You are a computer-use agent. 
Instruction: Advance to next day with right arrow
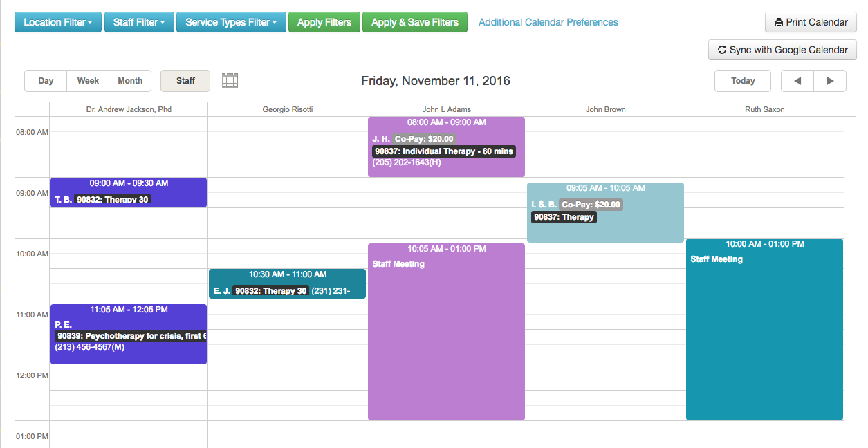pyautogui.click(x=830, y=81)
